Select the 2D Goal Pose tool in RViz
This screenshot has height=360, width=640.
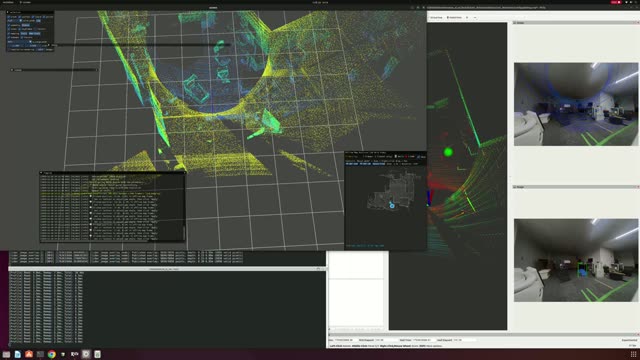(436, 18)
